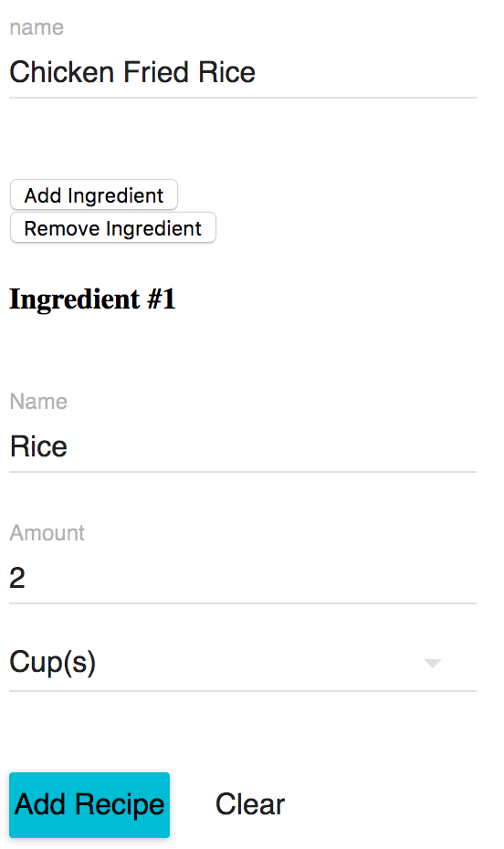This screenshot has height=849, width=504.
Task: Click the dropdown triangle beside Cup(s)
Action: tap(433, 664)
